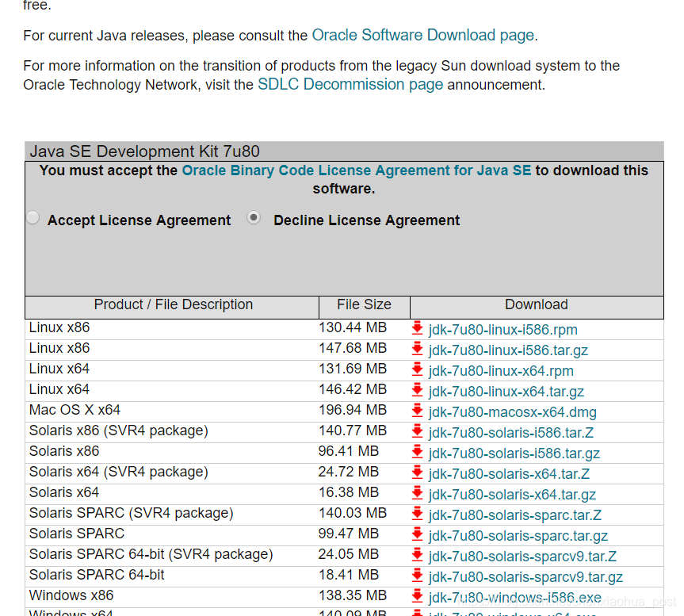Click download icon beside jdk-7u80-linux-x64.tar.gz
The height and width of the screenshot is (616, 684).
pos(418,389)
